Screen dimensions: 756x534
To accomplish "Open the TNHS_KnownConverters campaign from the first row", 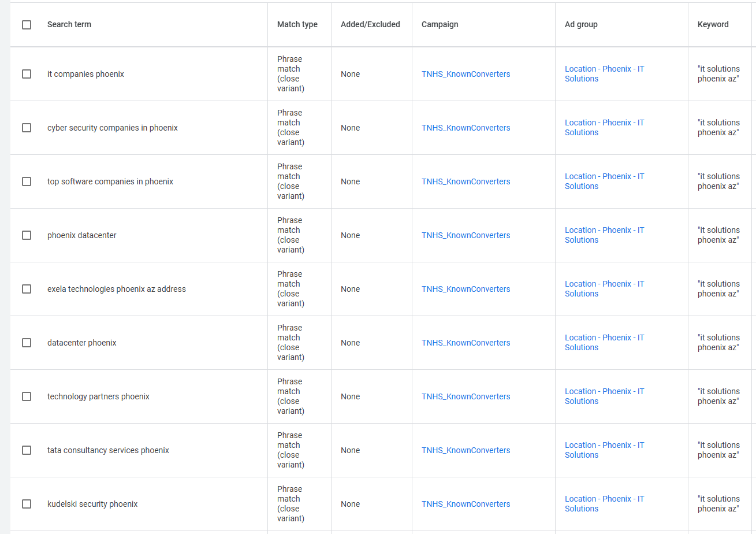I will point(466,74).
